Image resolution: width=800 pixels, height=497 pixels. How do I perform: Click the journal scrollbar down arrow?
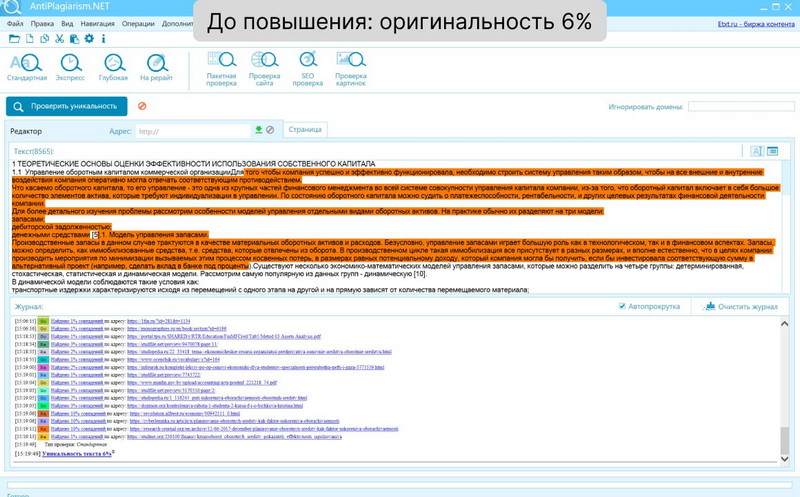point(785,459)
